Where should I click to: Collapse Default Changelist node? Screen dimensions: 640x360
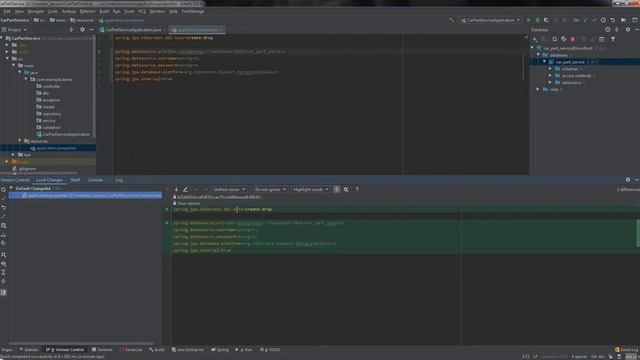pyautogui.click(x=11, y=189)
